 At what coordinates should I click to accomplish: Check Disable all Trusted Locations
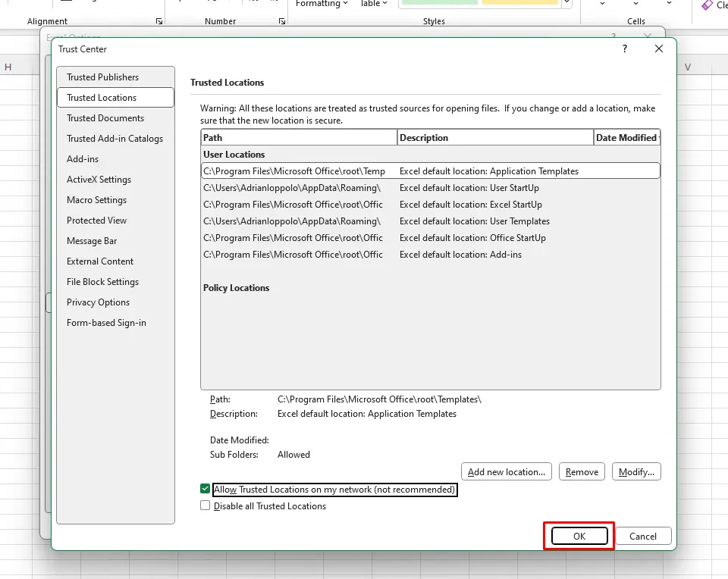tap(206, 506)
